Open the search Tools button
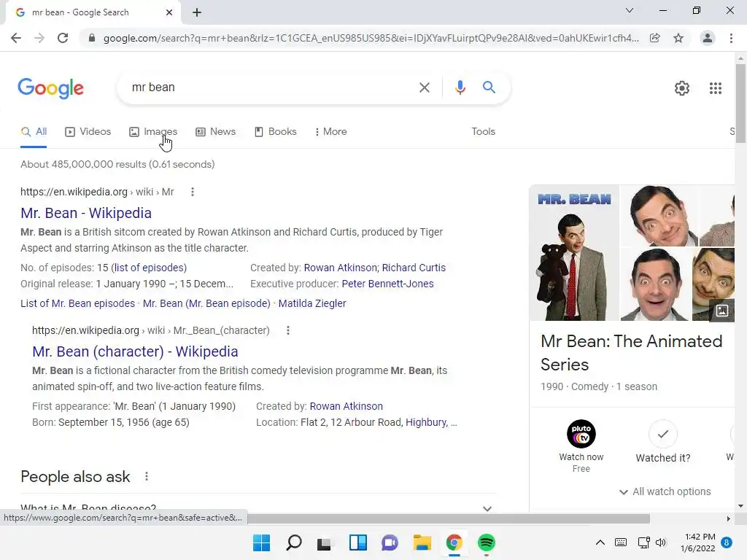The width and height of the screenshot is (747, 560). pyautogui.click(x=483, y=132)
